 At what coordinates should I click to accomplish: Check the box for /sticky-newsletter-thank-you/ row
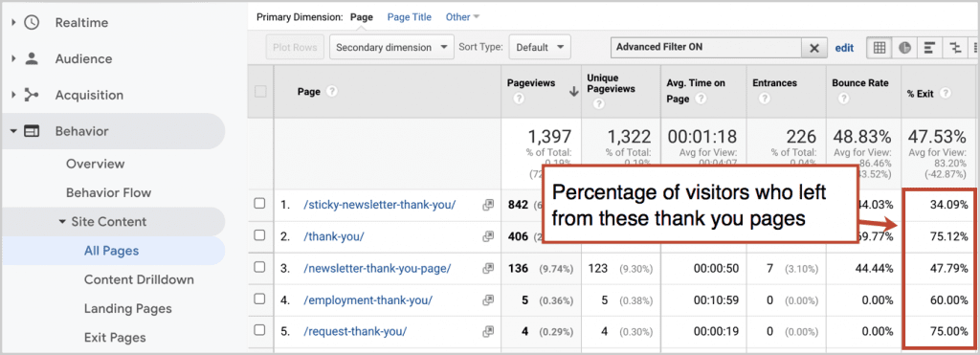click(x=260, y=204)
